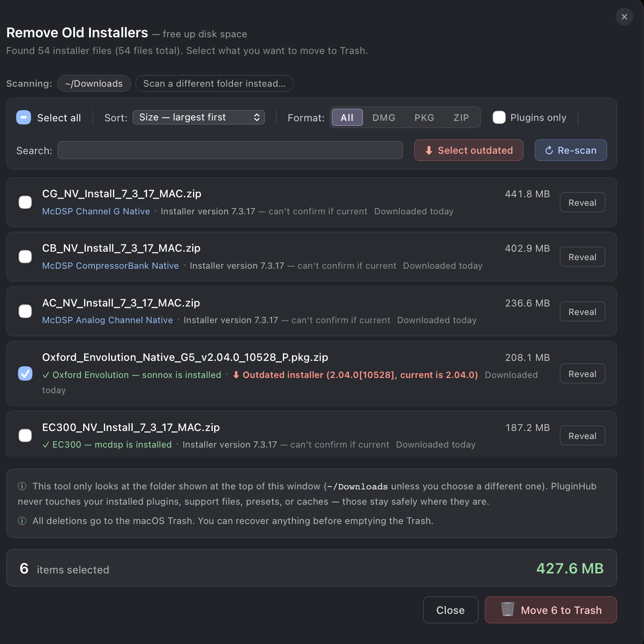
Task: Enable the Plugins only checkbox
Action: (x=499, y=117)
